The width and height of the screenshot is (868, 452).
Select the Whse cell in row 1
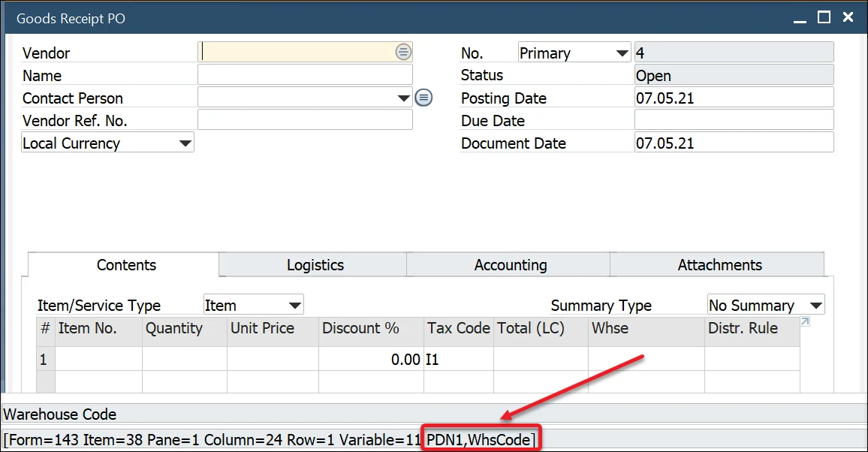pos(645,360)
